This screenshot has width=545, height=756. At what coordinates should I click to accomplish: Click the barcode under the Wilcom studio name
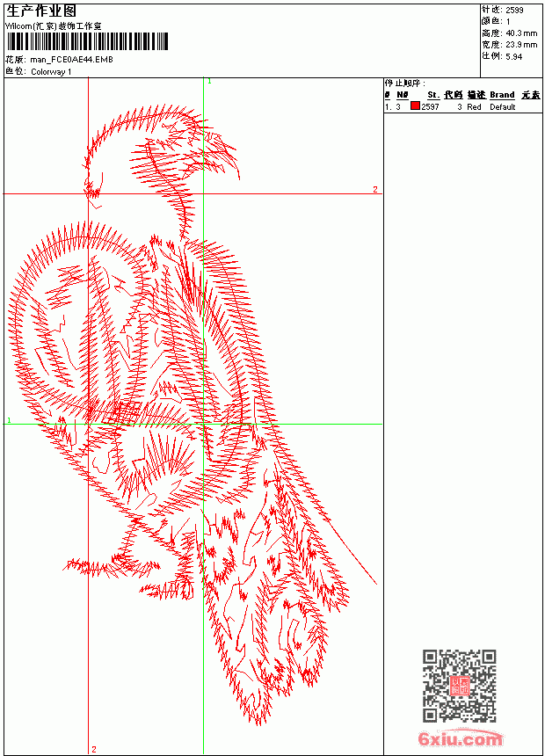tap(87, 41)
